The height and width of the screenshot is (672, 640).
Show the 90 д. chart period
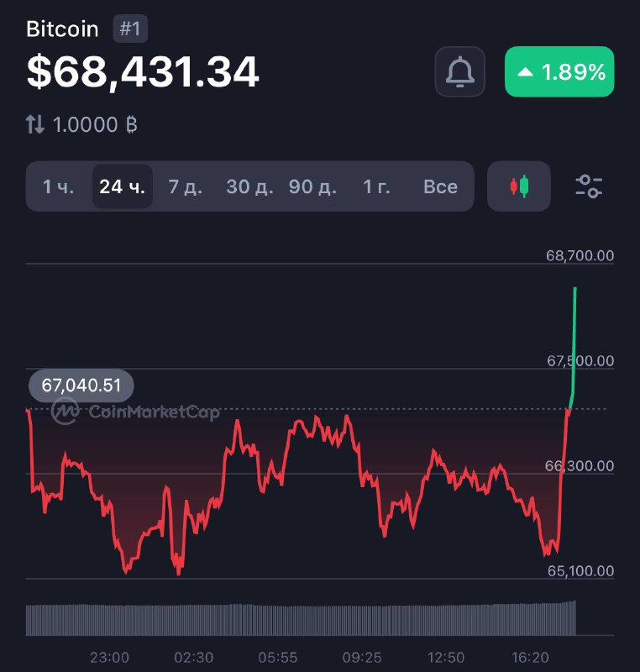pyautogui.click(x=312, y=186)
